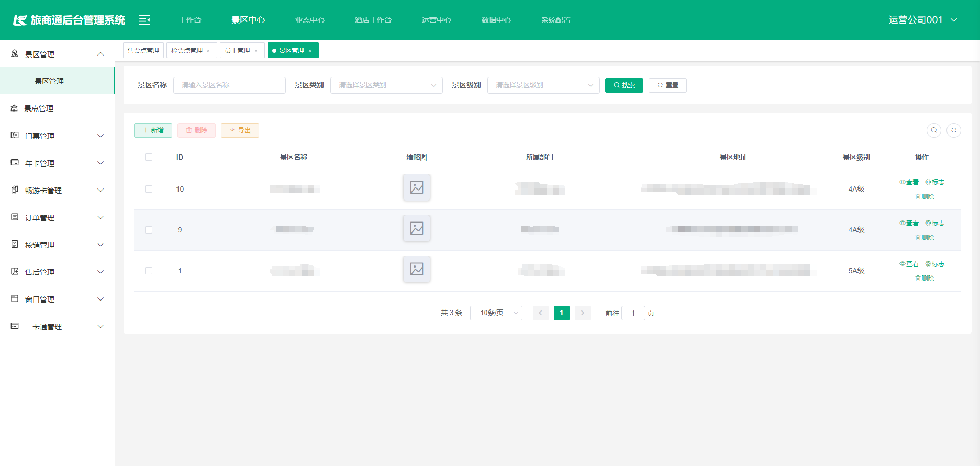Click the 订单管理 list icon
The width and height of the screenshot is (980, 466).
(x=15, y=217)
